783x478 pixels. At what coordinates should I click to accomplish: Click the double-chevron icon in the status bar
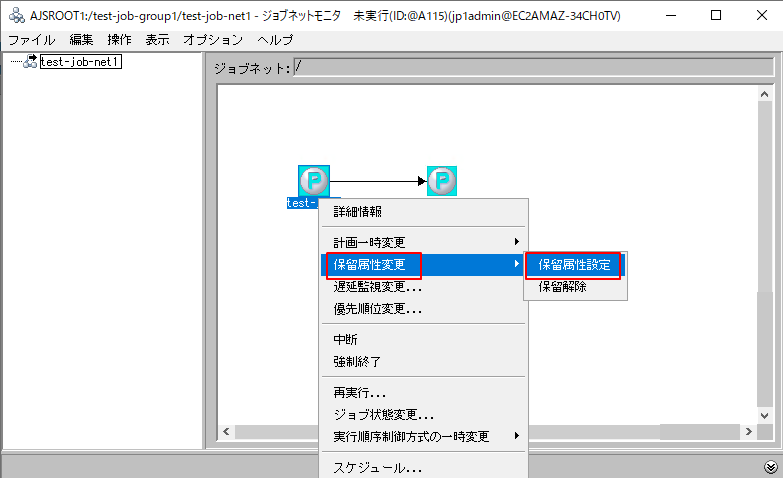(771, 467)
